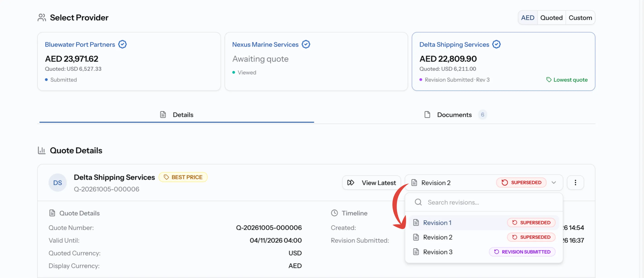Click the Quote Details bar chart icon
This screenshot has height=278, width=644.
[41, 150]
